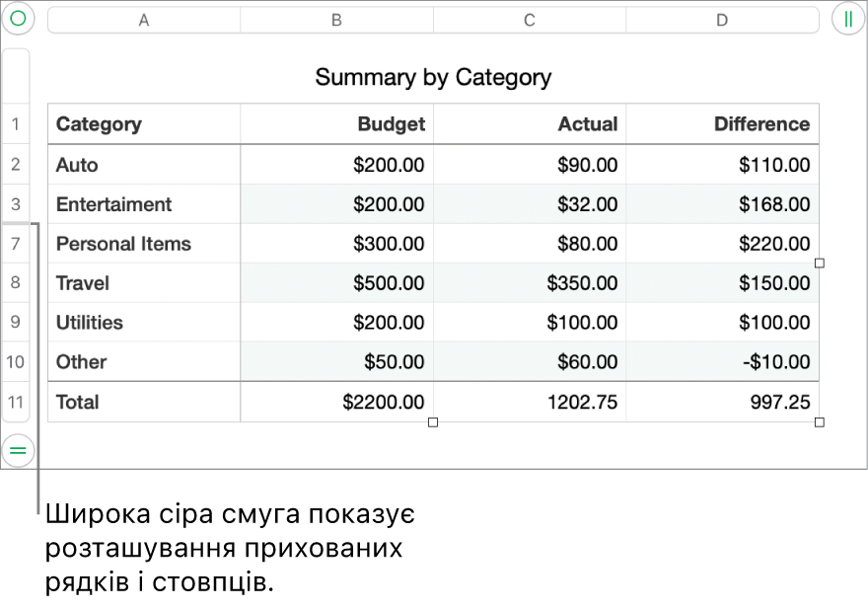Image resolution: width=868 pixels, height=609 pixels.
Task: Click the table resize handle at bottom right
Action: tap(820, 422)
